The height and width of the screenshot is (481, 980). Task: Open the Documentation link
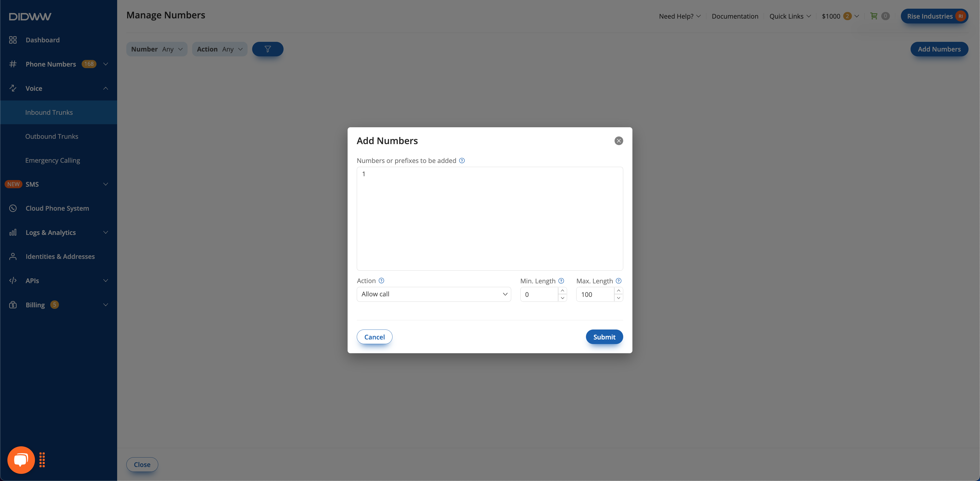coord(735,16)
